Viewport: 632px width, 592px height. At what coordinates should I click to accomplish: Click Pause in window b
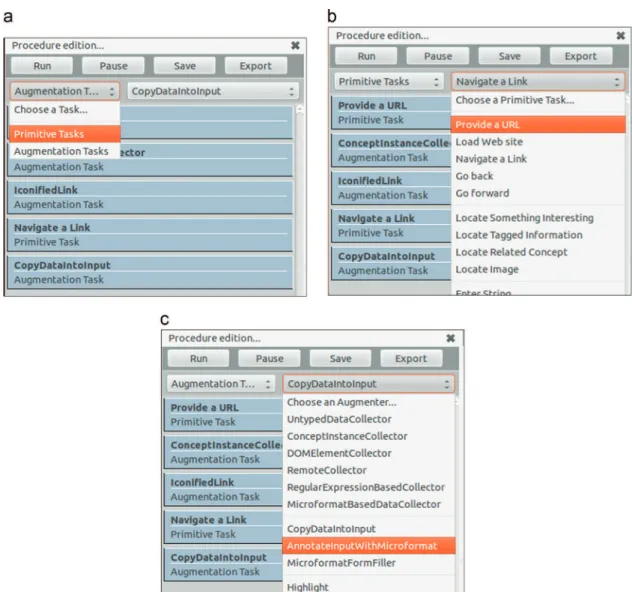pyautogui.click(x=438, y=56)
